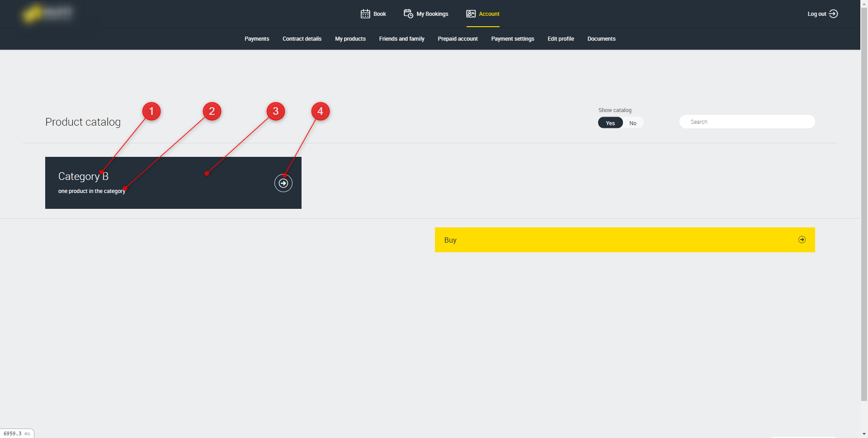Click the catalog Search field
Screen dimensions: 868x438
(747, 122)
